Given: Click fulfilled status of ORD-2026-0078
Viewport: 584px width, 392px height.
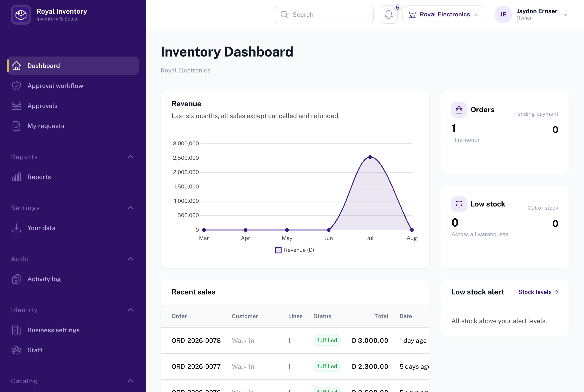Looking at the screenshot, I should 327,340.
